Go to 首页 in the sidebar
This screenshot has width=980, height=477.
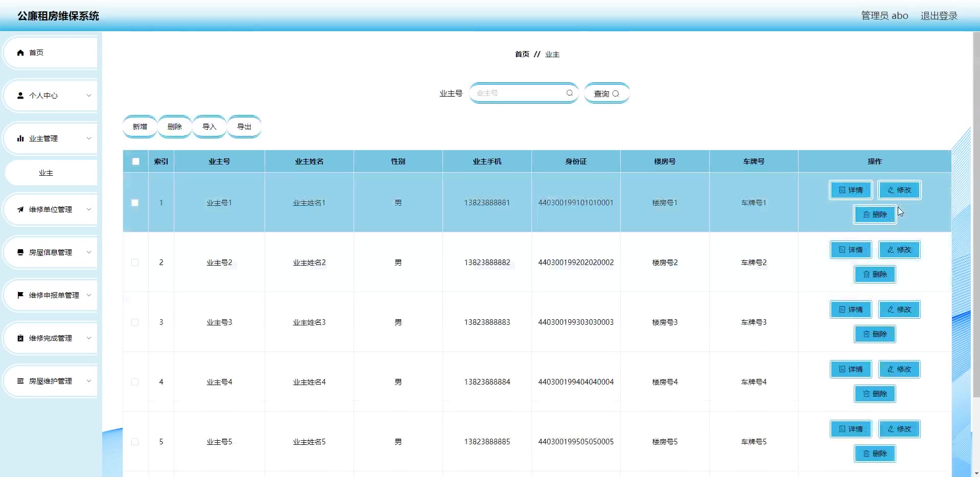click(x=51, y=53)
